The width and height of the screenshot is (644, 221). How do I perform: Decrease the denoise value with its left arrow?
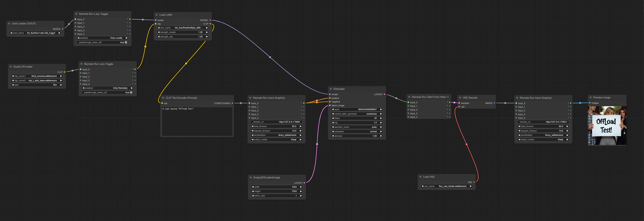[x=333, y=136]
